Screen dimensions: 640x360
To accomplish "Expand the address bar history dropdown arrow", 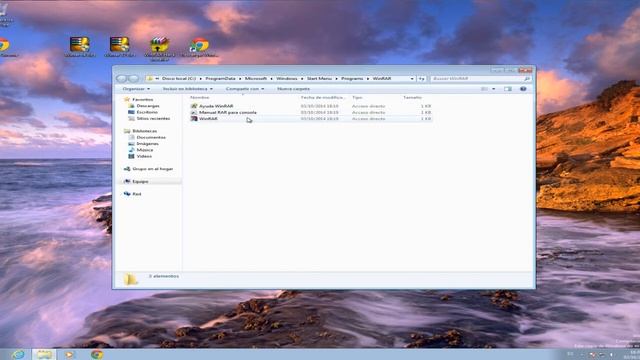I will tap(412, 78).
